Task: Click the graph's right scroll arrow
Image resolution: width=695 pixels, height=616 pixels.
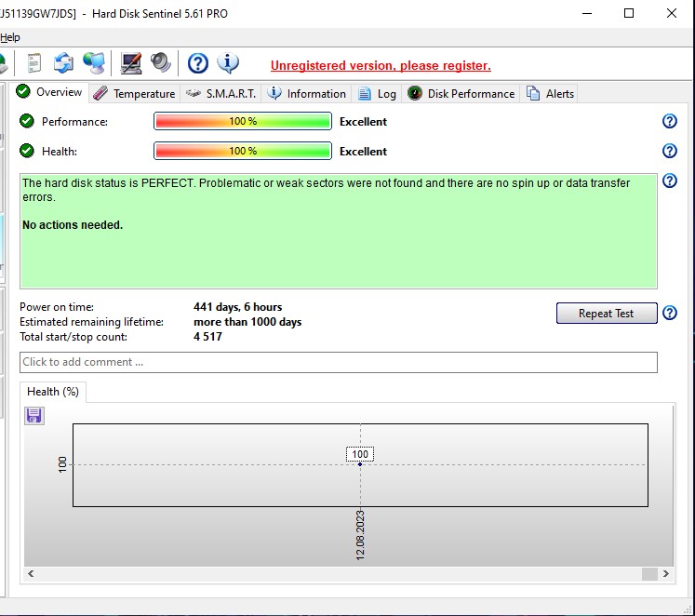Action: coord(665,574)
